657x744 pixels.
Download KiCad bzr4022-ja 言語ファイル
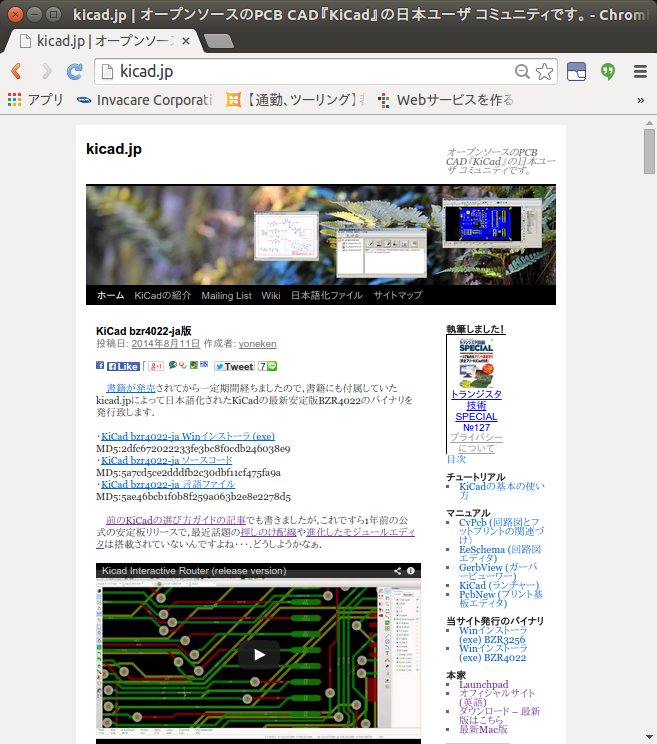(168, 484)
